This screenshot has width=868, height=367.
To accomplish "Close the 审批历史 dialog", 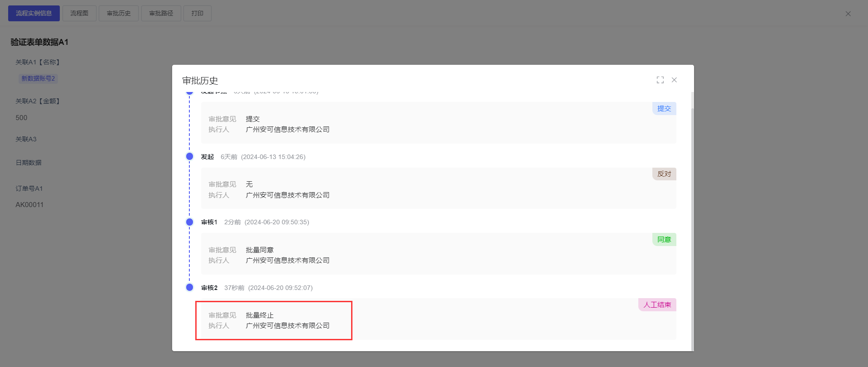I will pos(674,80).
